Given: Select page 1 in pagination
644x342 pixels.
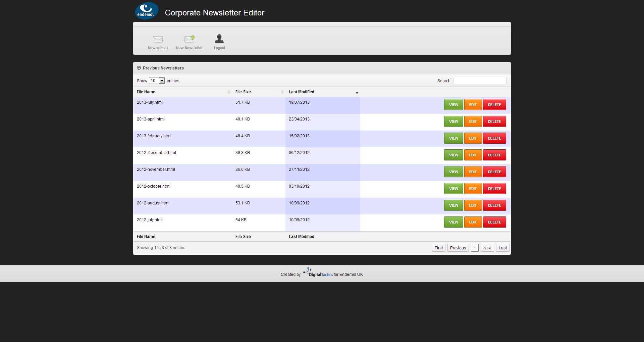Looking at the screenshot, I should coord(475,248).
